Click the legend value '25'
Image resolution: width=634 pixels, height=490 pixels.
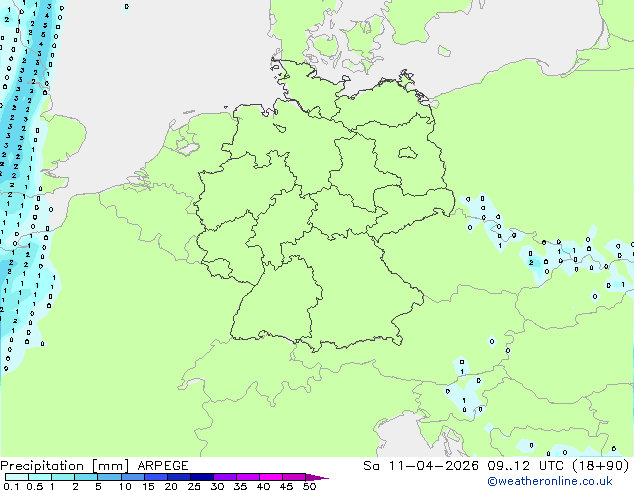194,486
